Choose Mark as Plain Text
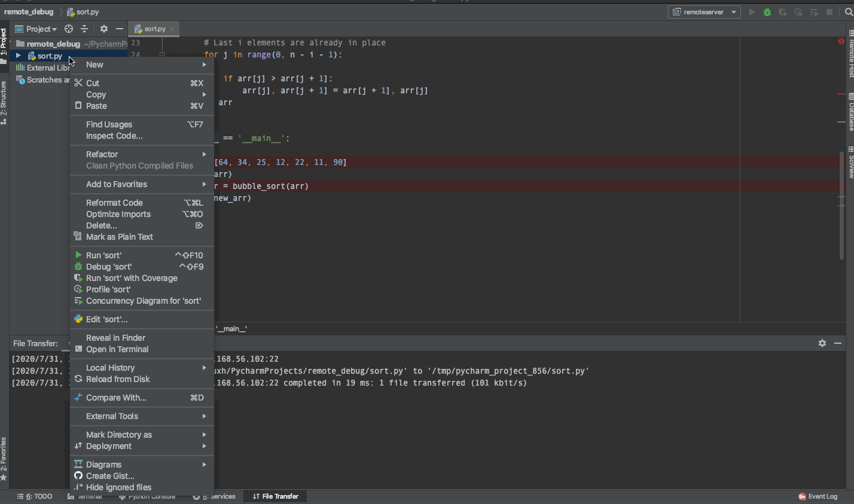 coord(142,237)
